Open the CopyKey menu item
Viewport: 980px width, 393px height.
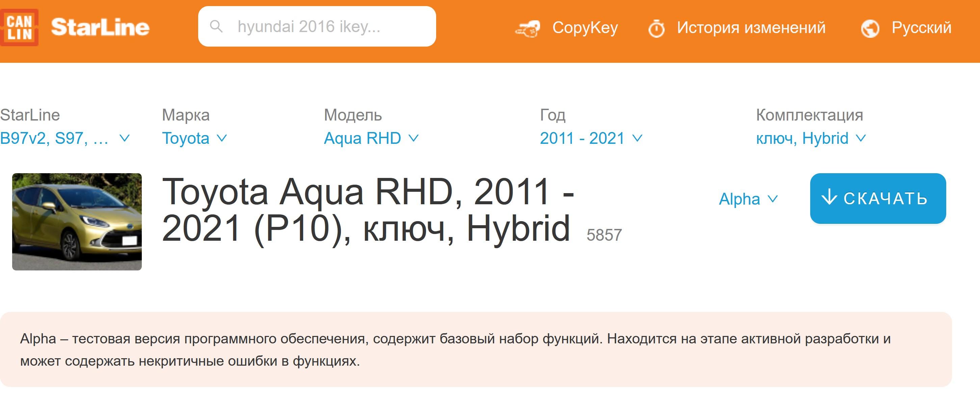click(585, 27)
